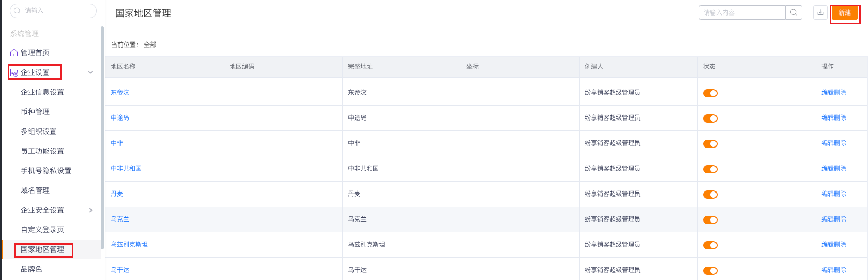
Task: Disable status switch for 丹麦
Action: pos(710,195)
